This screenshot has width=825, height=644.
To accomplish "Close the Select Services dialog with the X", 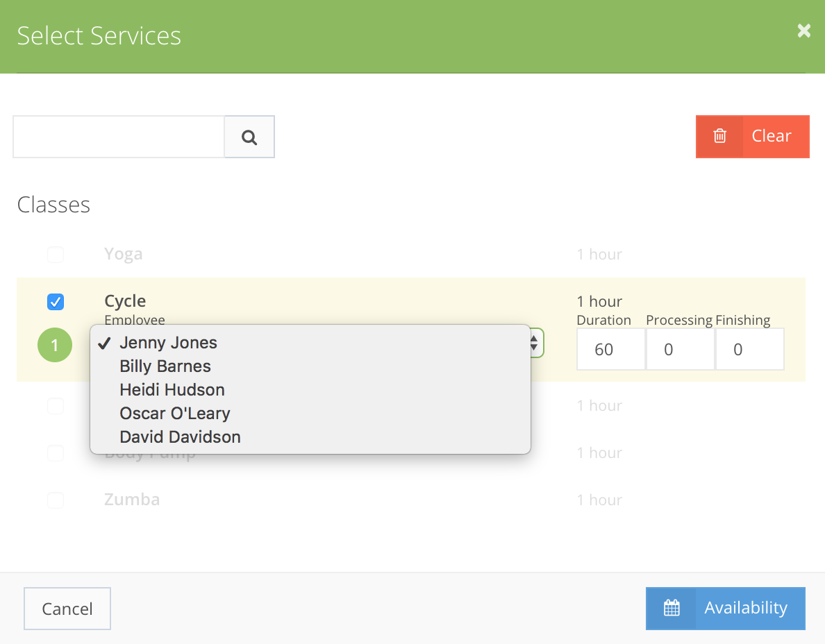I will (x=803, y=31).
